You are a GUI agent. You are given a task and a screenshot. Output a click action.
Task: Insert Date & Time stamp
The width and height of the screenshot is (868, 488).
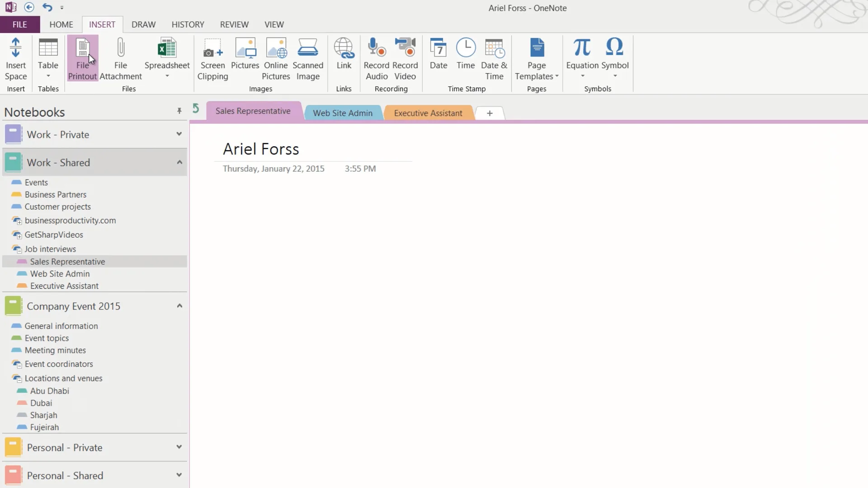(494, 59)
